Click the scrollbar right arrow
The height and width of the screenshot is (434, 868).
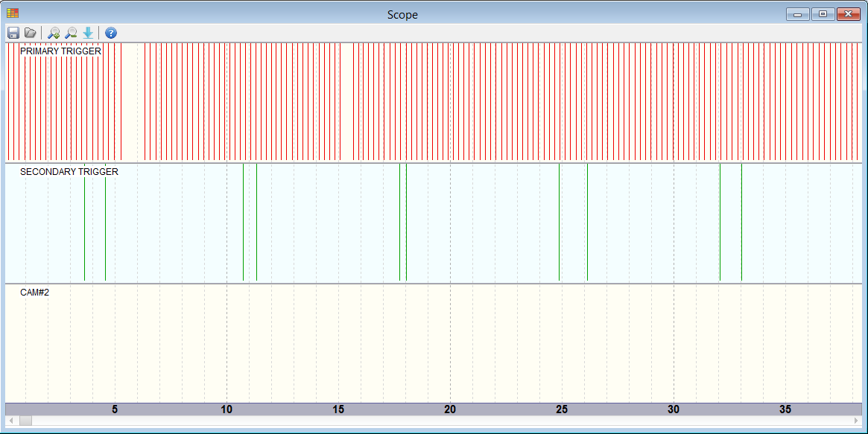coord(856,421)
